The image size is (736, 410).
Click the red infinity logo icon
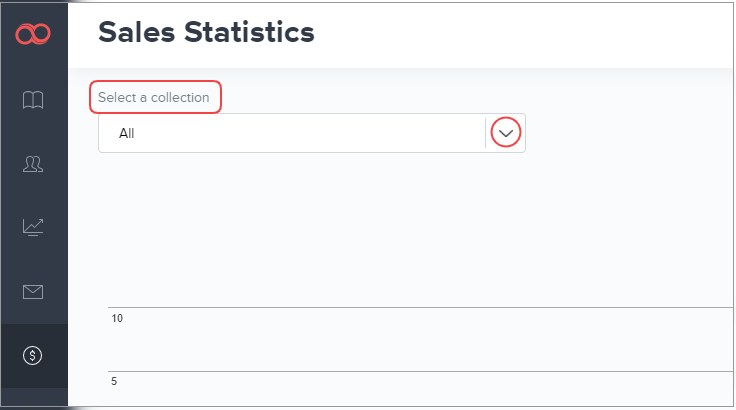coord(33,35)
